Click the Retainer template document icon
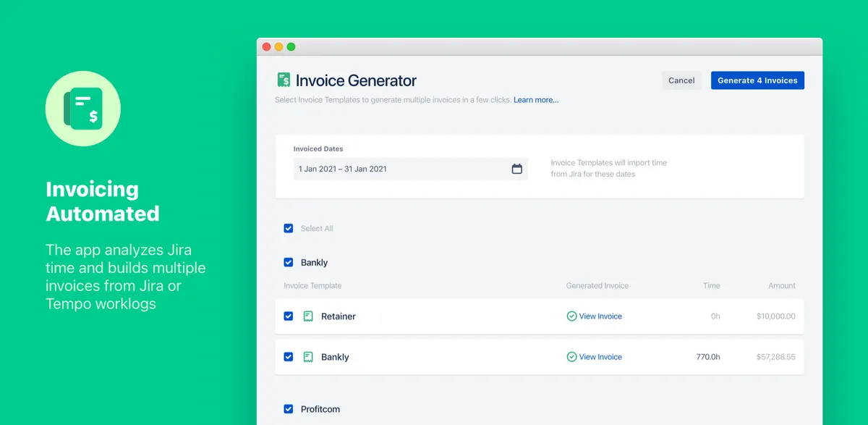Image resolution: width=868 pixels, height=425 pixels. tap(308, 316)
